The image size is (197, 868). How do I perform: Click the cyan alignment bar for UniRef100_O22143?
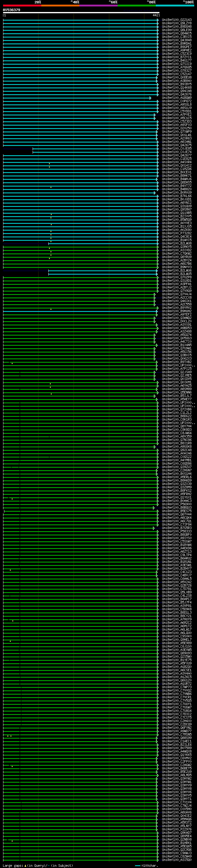pyautogui.click(x=81, y=20)
